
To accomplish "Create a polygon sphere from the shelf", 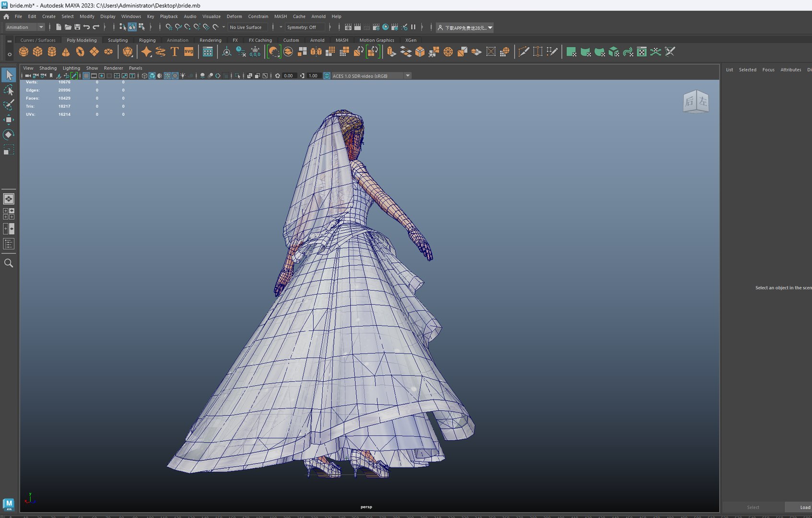I will pos(24,52).
